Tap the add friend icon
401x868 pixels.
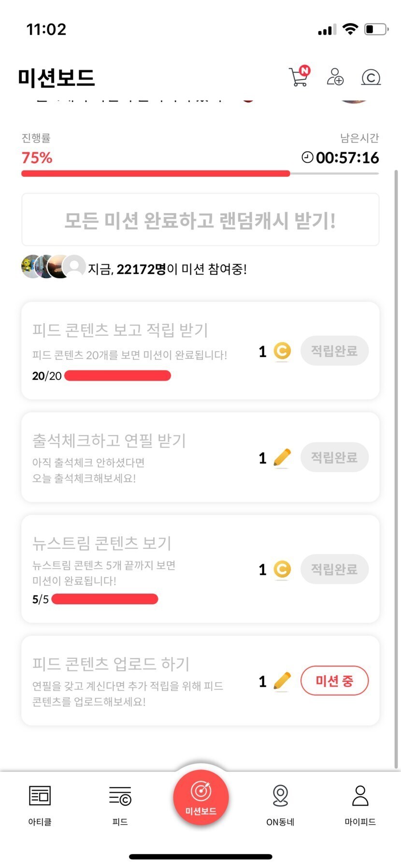[x=335, y=77]
